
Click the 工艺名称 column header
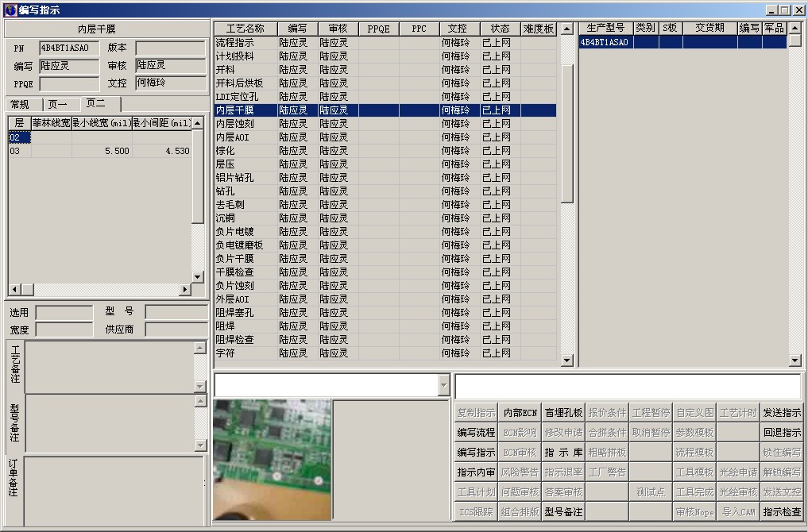click(245, 29)
